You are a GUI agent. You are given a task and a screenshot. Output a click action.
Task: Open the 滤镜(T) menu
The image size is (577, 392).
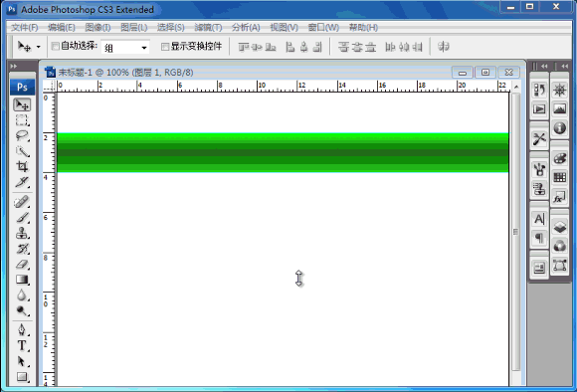[208, 28]
